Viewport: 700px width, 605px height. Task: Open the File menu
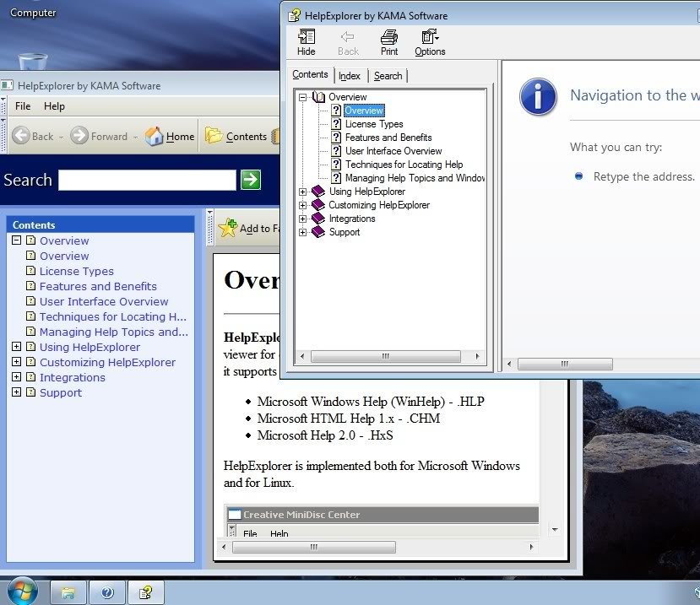point(23,106)
